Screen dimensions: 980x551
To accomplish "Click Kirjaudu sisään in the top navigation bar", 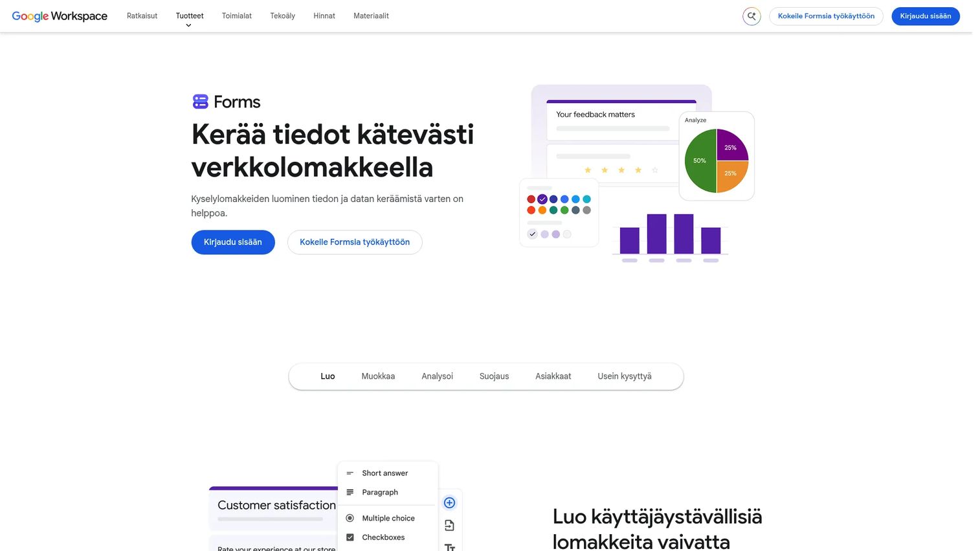I will [926, 16].
